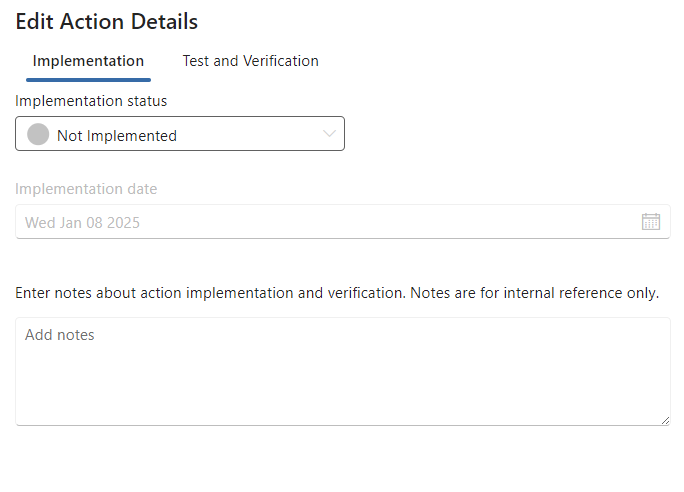Viewport: 684px width, 492px height.
Task: Click the empty lower area of notes box
Action: (342, 400)
